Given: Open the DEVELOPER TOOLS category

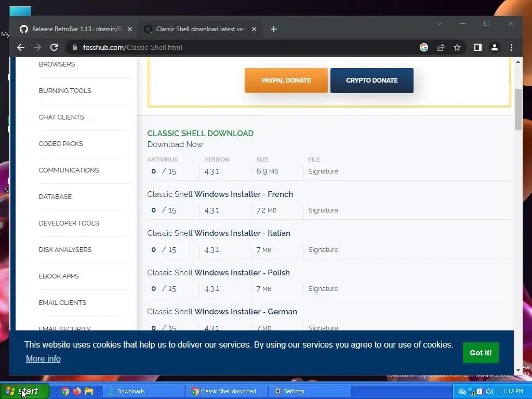Looking at the screenshot, I should [69, 223].
